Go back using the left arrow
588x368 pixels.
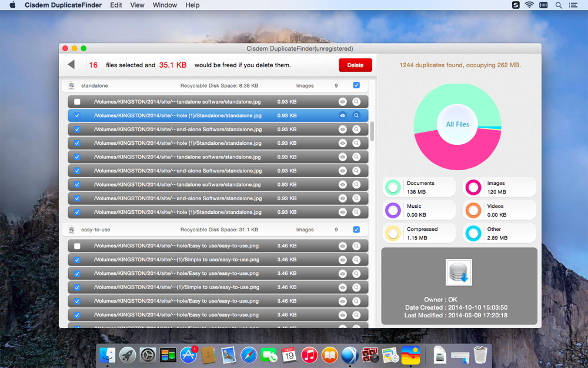click(x=71, y=65)
